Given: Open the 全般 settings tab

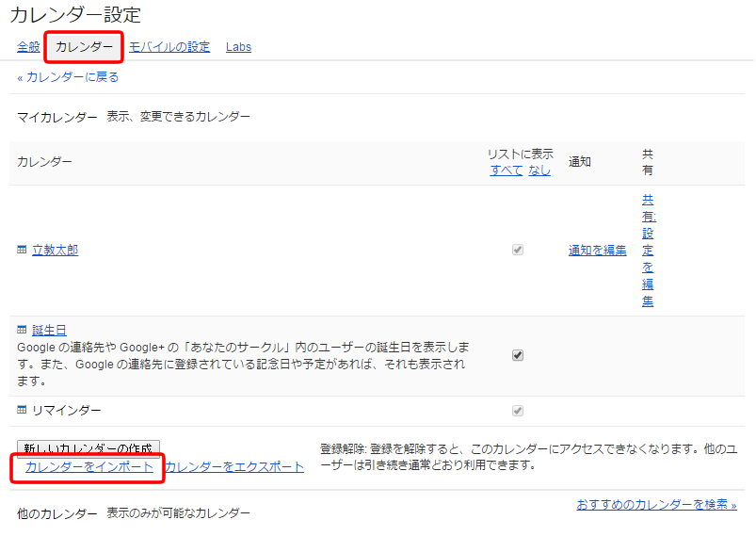Looking at the screenshot, I should point(28,47).
